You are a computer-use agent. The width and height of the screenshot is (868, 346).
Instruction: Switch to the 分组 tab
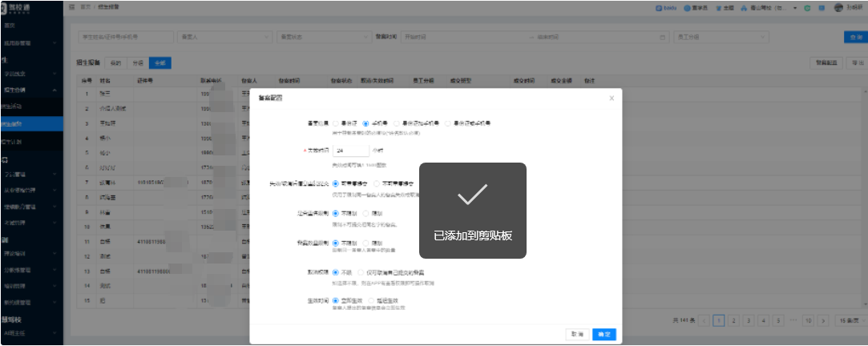pyautogui.click(x=138, y=63)
